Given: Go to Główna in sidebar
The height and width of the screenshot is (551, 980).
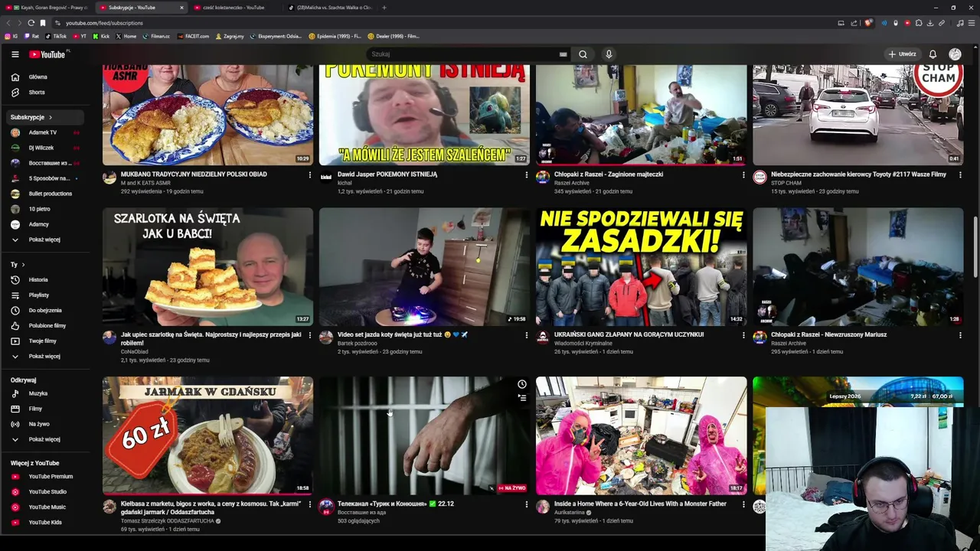Looking at the screenshot, I should (46, 77).
